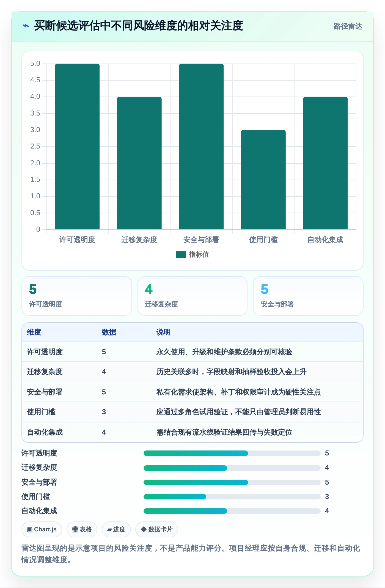Click the 使用门槛 x-axis label
Screen dimensions: 385x588
pos(263,240)
